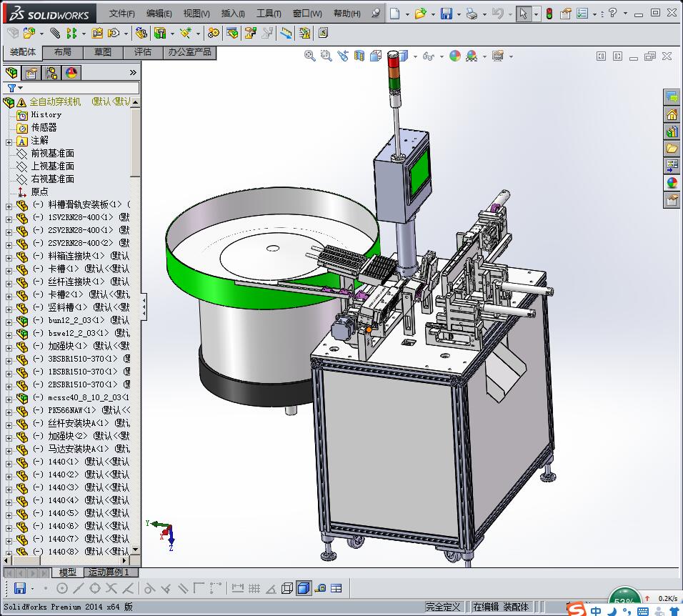Select the 原点 origin item
Image resolution: width=683 pixels, height=616 pixels.
[39, 192]
